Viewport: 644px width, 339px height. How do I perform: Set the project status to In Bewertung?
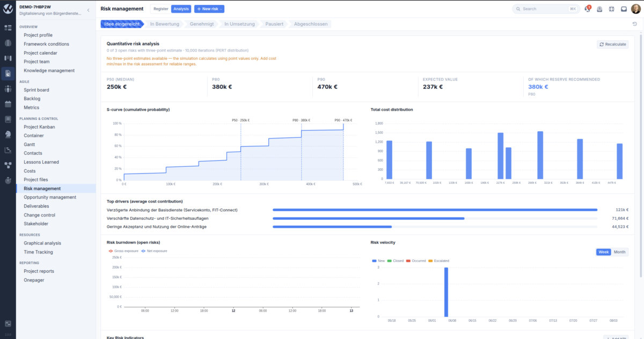(164, 24)
